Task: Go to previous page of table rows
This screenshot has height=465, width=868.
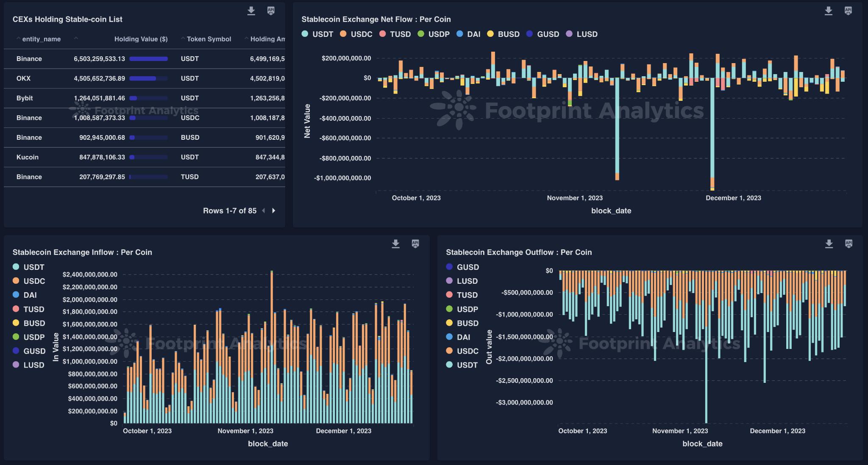Action: coord(264,210)
